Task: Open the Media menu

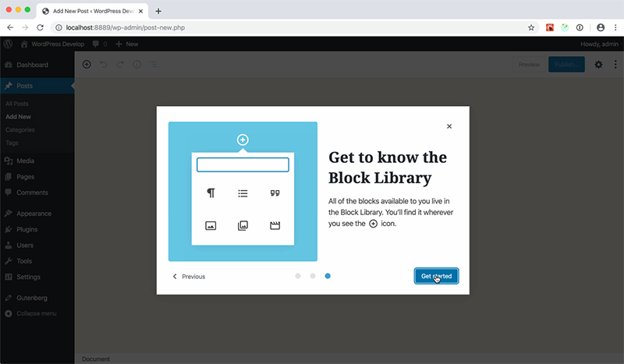Action: point(37,161)
